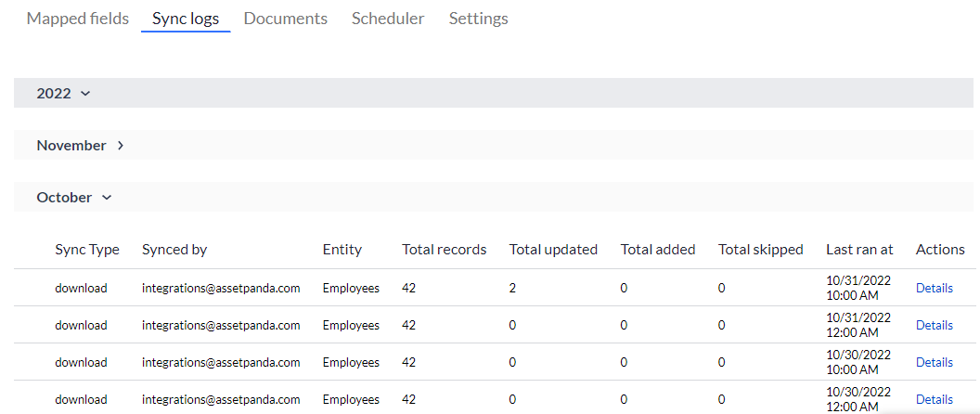This screenshot has height=414, width=980.
Task: Collapse the 2022 year section
Action: point(64,94)
